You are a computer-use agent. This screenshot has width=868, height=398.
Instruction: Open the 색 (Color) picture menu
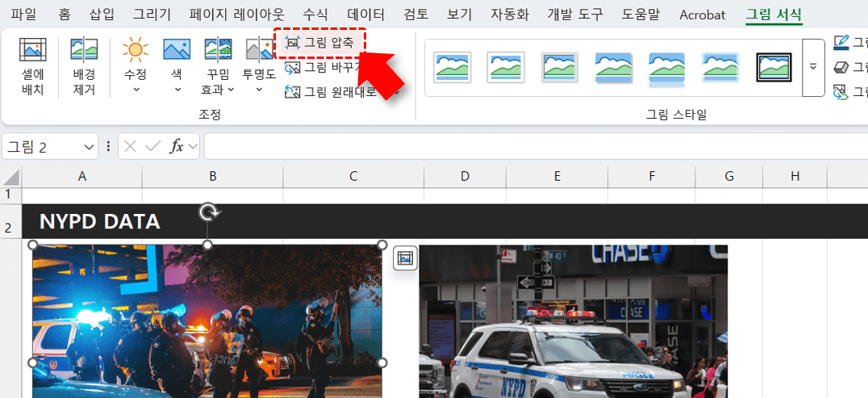[x=177, y=66]
